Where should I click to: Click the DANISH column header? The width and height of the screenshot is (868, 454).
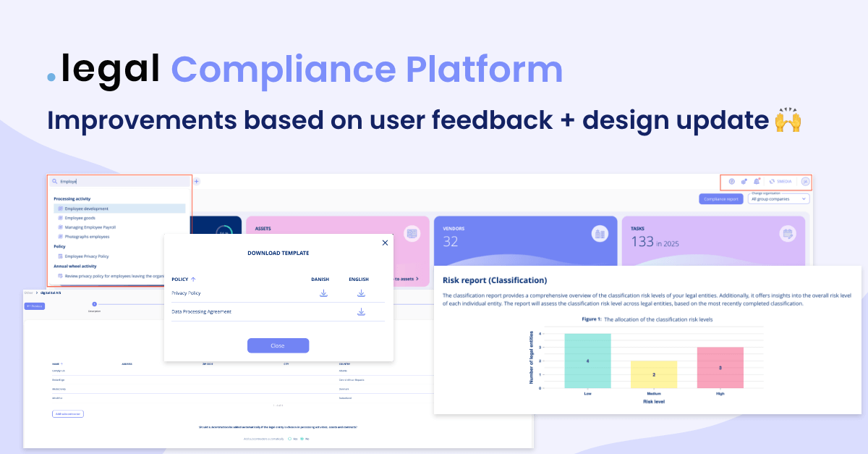click(x=320, y=279)
